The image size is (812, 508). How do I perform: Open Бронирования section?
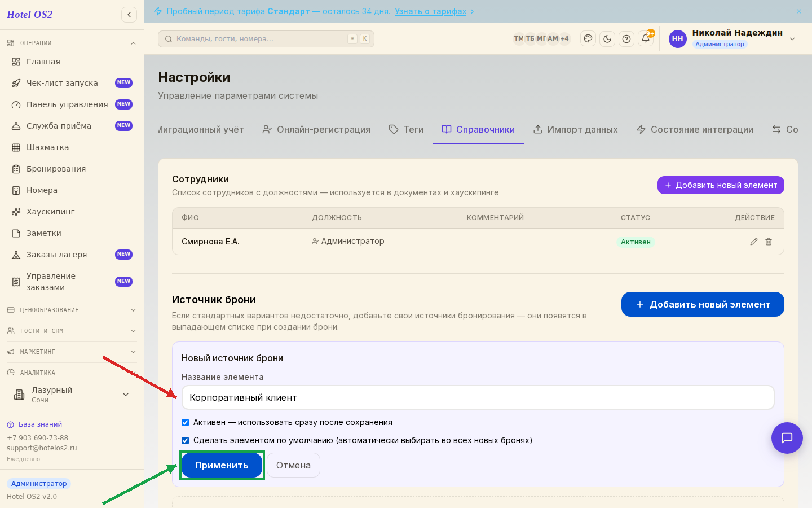pos(72,169)
